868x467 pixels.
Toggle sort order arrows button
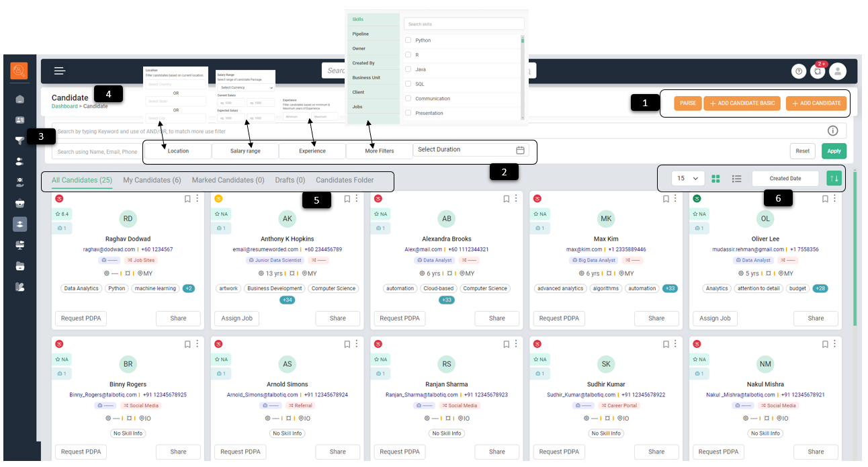click(834, 179)
